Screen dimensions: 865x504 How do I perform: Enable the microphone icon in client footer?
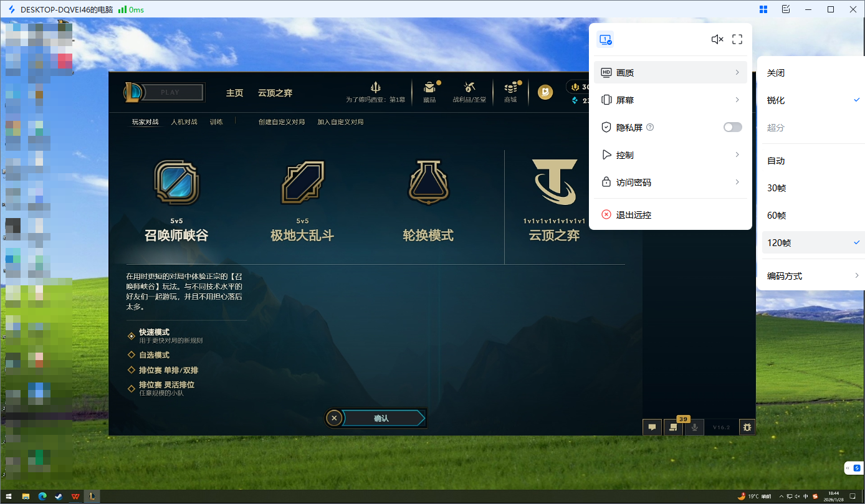[694, 427]
